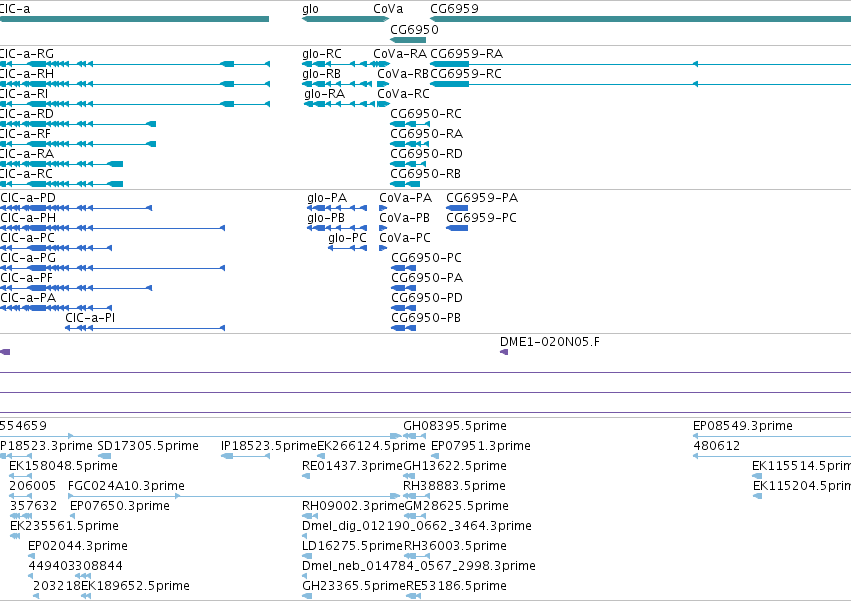Click the CG6959-PA protein label

482,198
